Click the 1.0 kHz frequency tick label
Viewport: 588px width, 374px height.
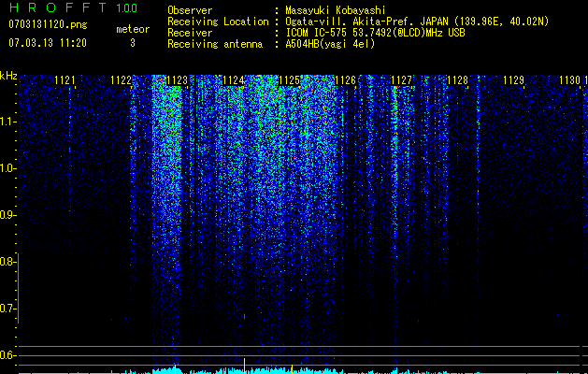click(7, 168)
